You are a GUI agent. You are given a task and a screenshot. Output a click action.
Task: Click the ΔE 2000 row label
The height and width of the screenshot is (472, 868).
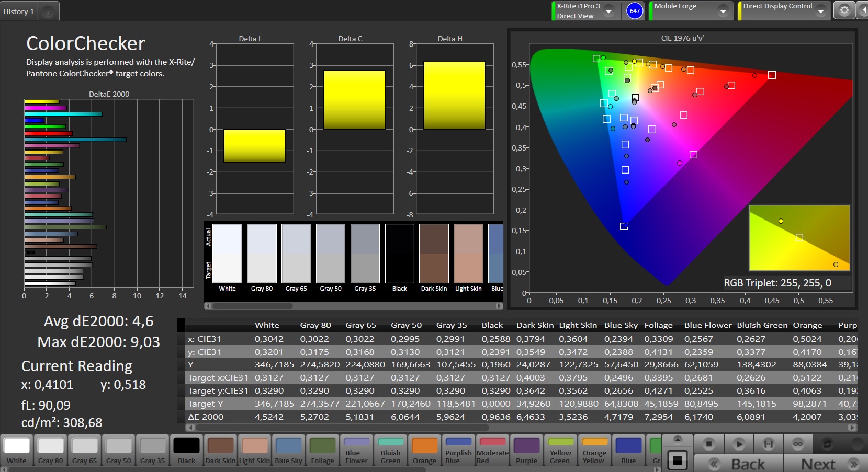tap(206, 417)
